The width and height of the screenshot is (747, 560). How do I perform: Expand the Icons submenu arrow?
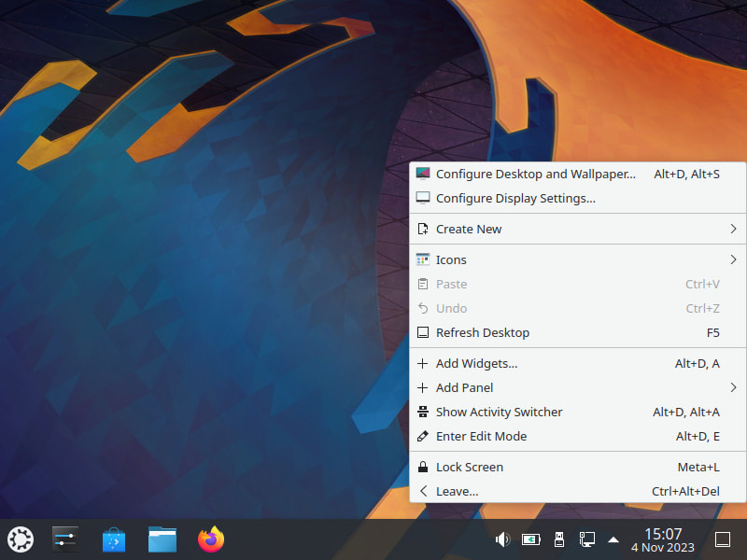tap(733, 259)
